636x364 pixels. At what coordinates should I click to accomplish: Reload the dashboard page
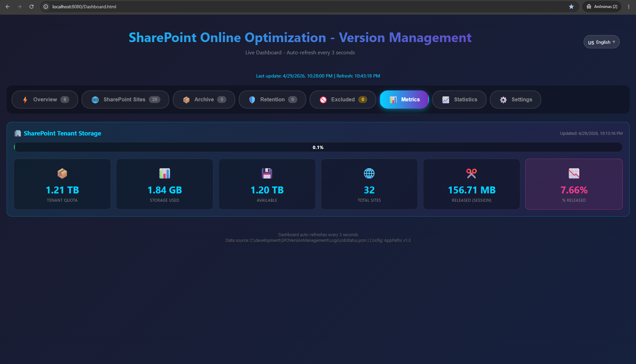(31, 7)
